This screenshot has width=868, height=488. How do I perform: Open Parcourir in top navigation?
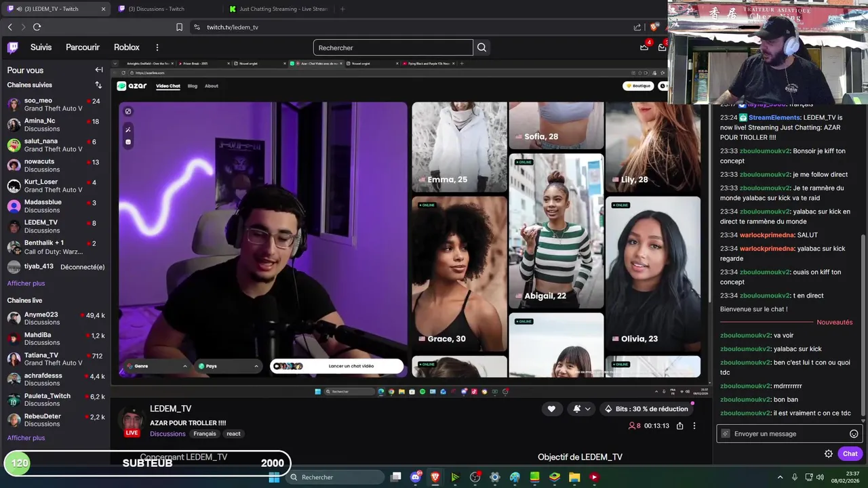83,47
